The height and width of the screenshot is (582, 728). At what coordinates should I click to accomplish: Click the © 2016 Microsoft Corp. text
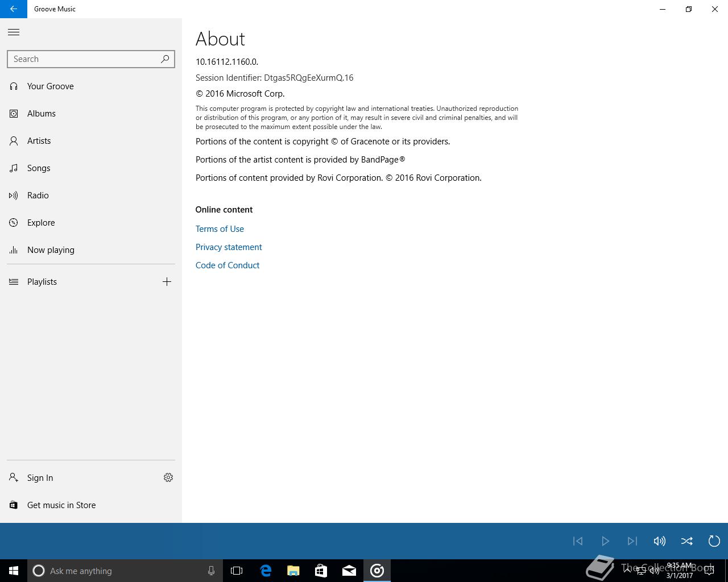(240, 94)
